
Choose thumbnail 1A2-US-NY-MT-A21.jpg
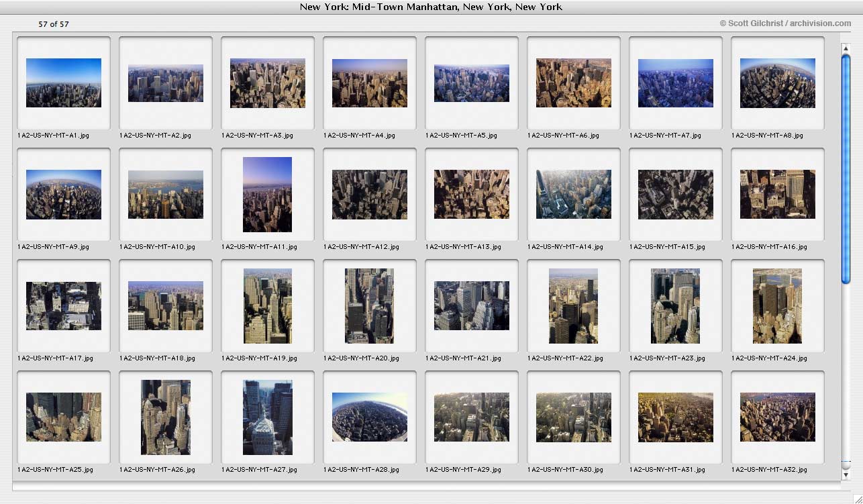coord(472,306)
